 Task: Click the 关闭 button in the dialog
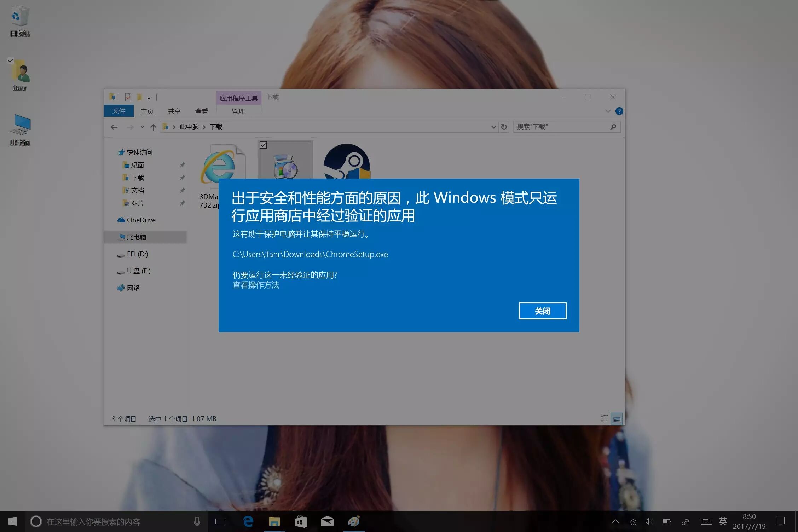(542, 311)
